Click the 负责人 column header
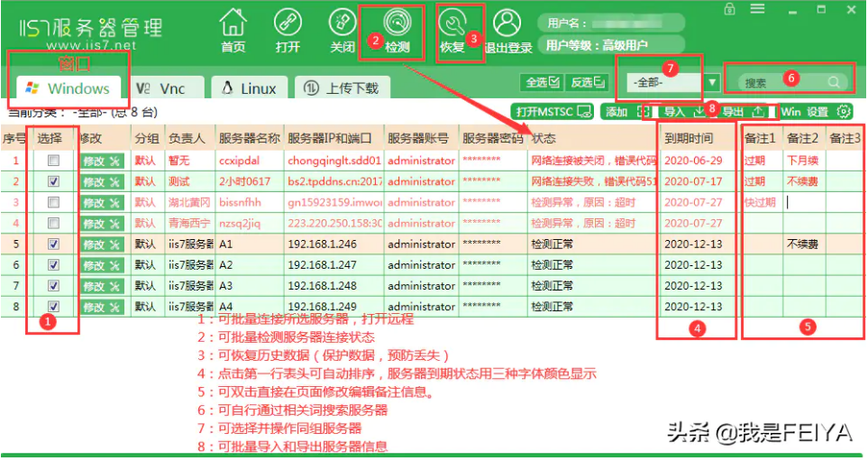Image resolution: width=868 pixels, height=461 pixels. point(189,139)
